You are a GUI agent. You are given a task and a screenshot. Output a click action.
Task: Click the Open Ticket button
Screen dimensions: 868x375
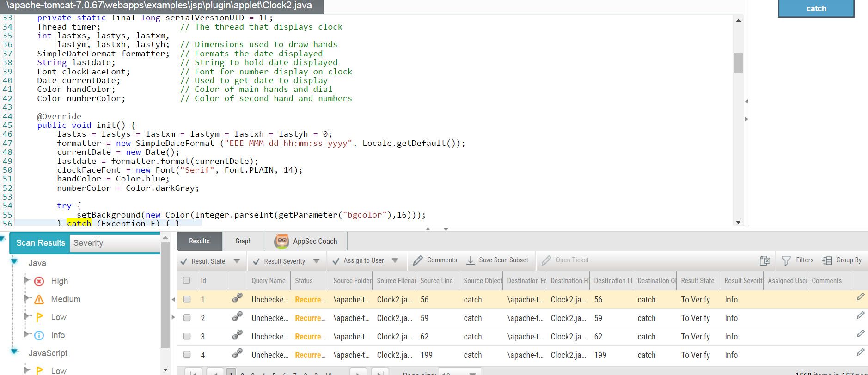coord(565,260)
